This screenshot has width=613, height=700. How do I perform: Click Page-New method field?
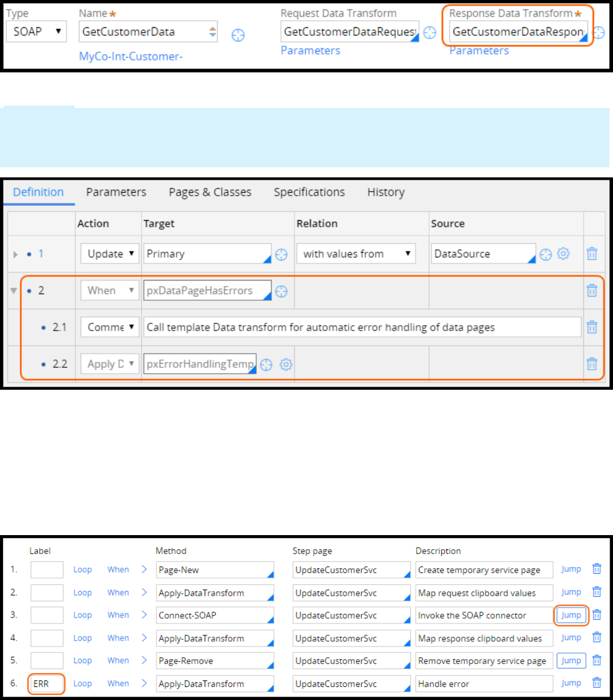[215, 569]
